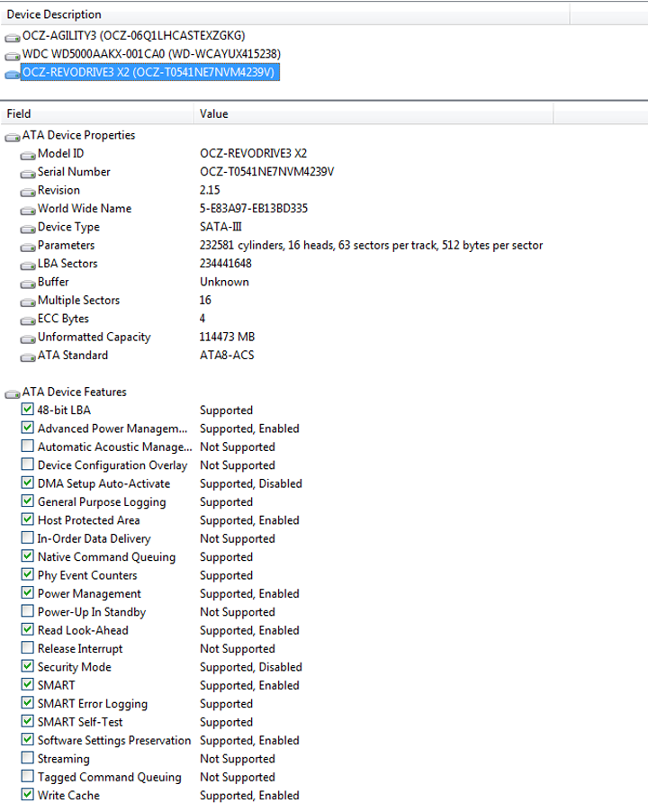This screenshot has height=812, width=648.
Task: Click the capacity value 114473 MB
Action: click(x=227, y=337)
